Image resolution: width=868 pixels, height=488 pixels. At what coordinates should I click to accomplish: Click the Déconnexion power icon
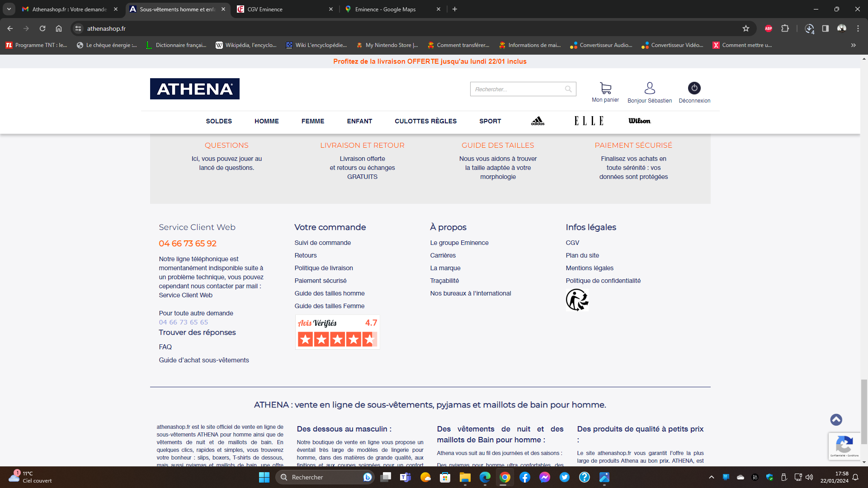click(x=694, y=88)
